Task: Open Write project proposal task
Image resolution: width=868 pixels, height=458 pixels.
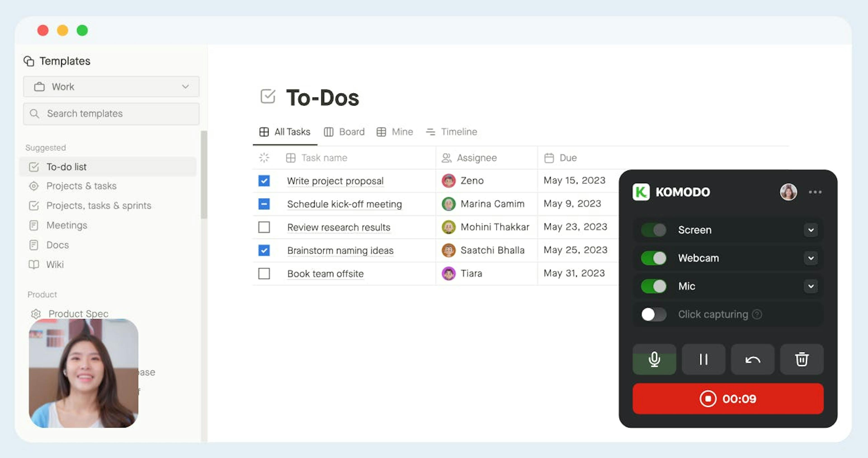Action: click(x=335, y=181)
